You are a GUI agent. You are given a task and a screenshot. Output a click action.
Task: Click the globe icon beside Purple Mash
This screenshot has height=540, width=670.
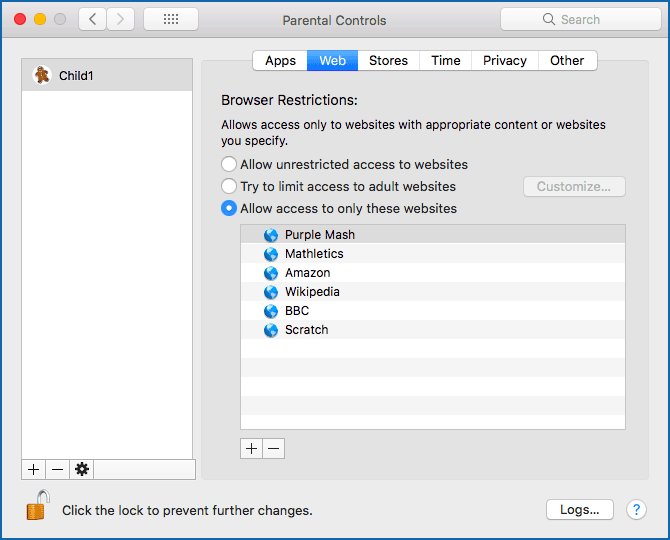(271, 235)
